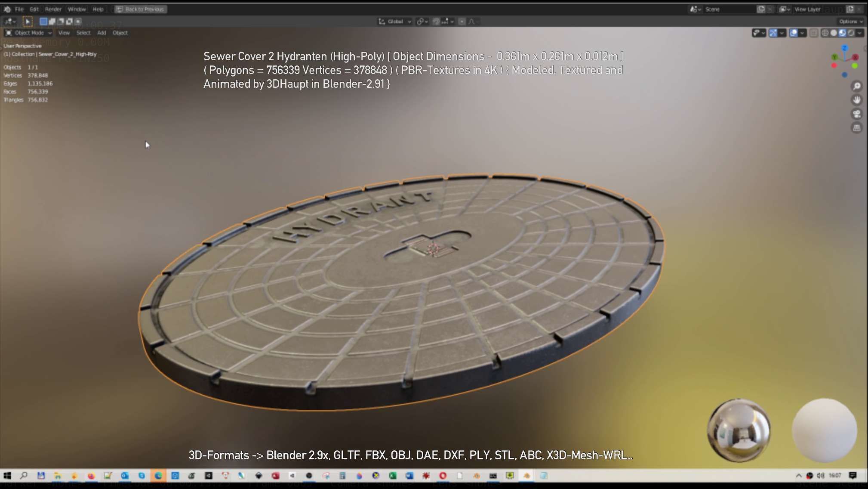Open the Help menu

click(x=98, y=9)
